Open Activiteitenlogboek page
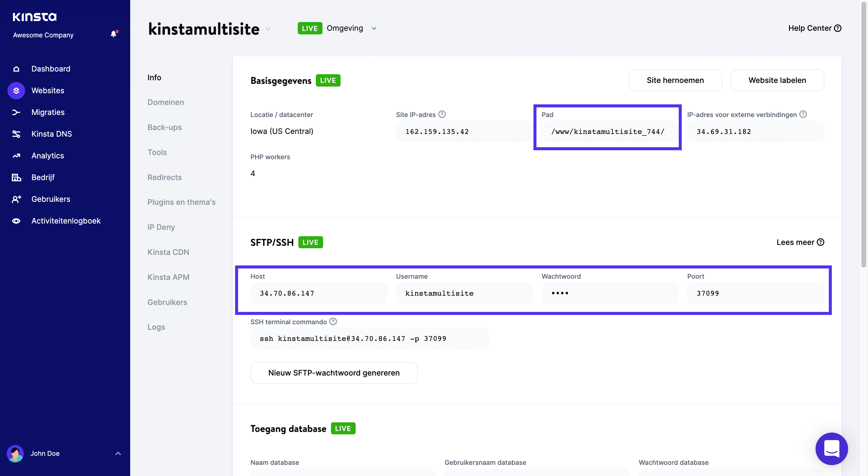 click(x=66, y=221)
